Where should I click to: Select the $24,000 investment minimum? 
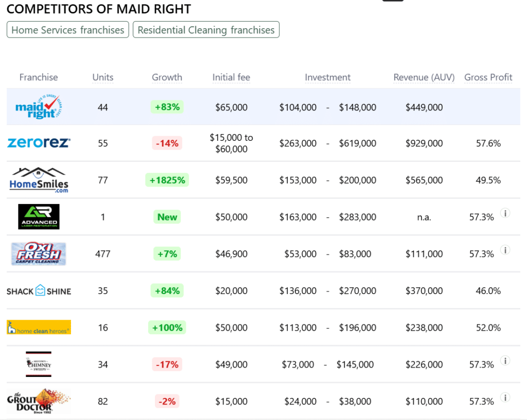click(301, 401)
